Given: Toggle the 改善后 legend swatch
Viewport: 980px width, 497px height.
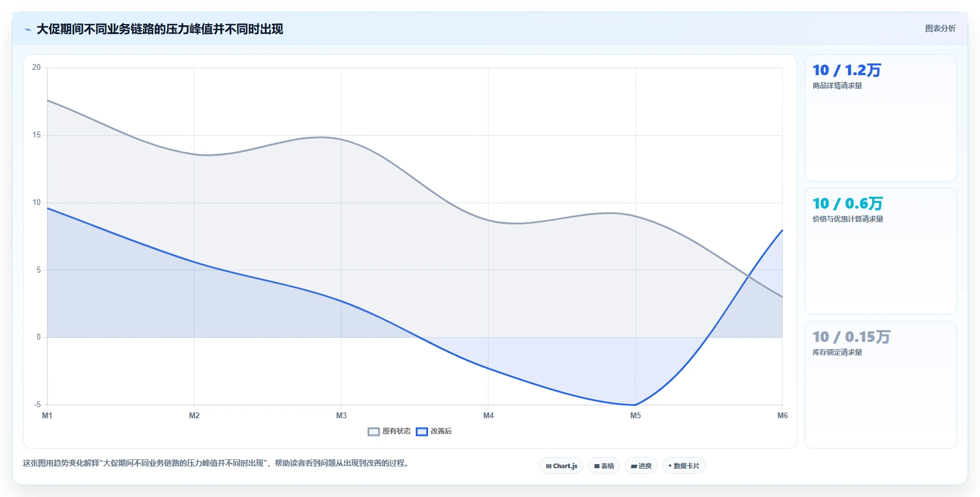Looking at the screenshot, I should tap(422, 432).
